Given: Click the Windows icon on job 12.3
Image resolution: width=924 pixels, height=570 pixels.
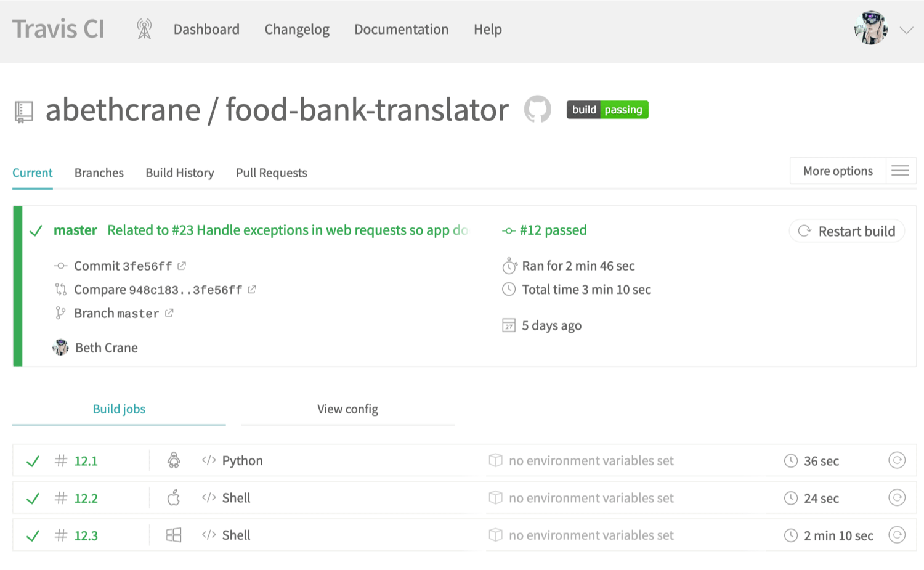Looking at the screenshot, I should click(x=174, y=535).
